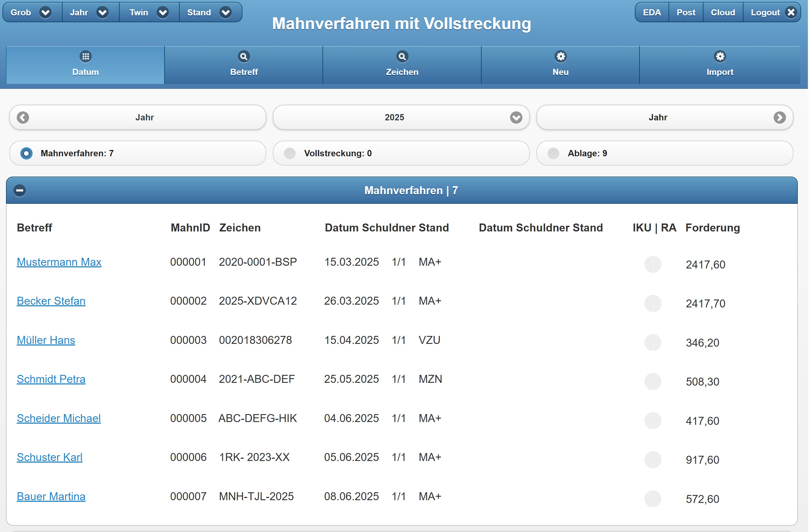
Task: Open the Twin dropdown menu
Action: (162, 13)
